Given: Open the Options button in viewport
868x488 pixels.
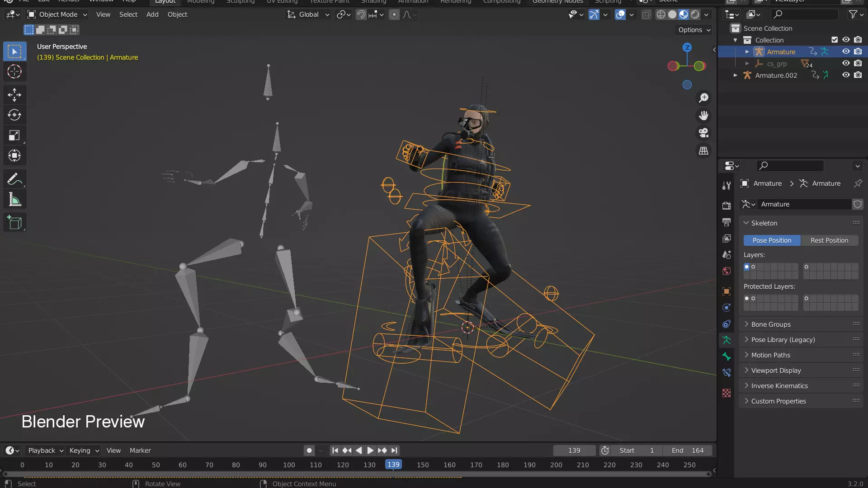Looking at the screenshot, I should (694, 30).
